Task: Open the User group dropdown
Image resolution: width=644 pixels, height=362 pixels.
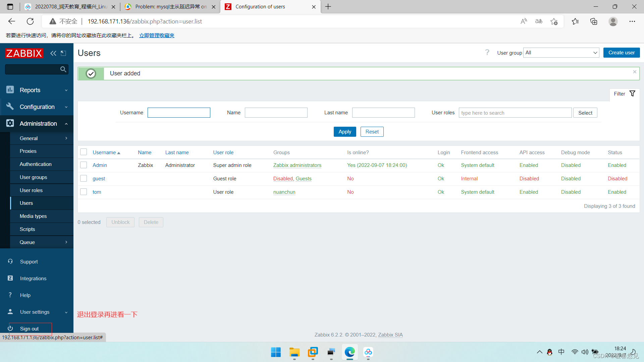Action: 561,53
